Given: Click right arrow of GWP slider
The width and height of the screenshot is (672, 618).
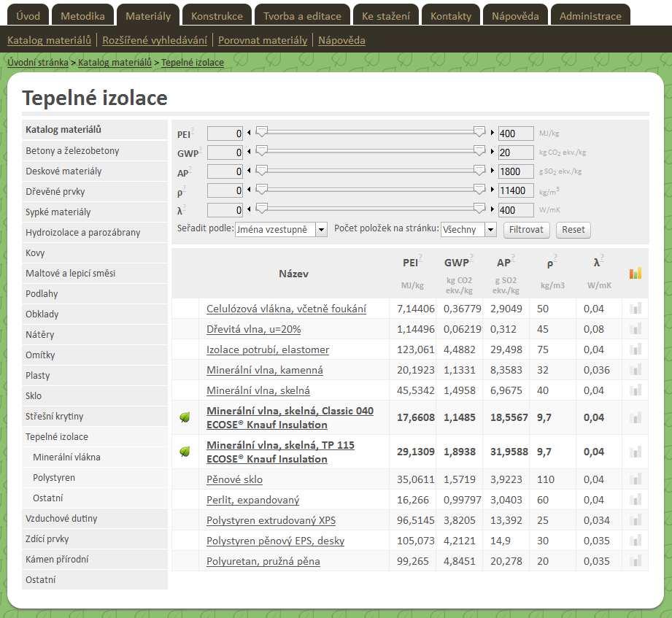Looking at the screenshot, I should coord(492,152).
